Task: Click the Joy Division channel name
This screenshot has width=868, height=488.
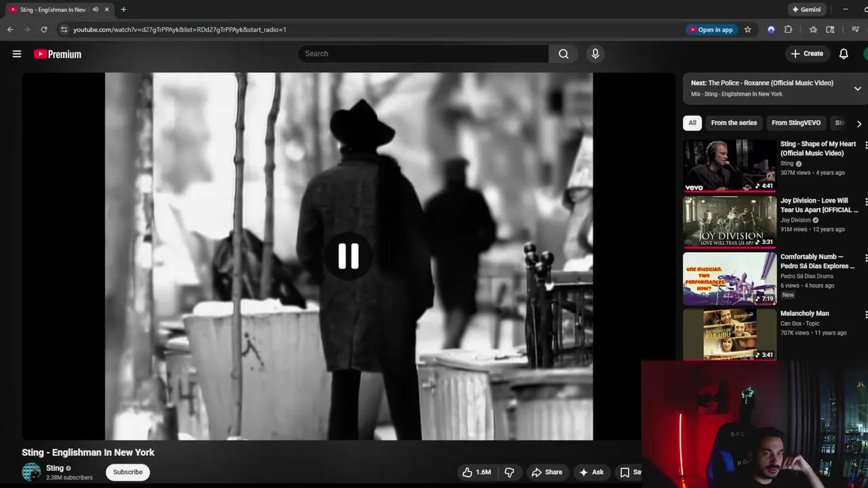Action: 795,220
